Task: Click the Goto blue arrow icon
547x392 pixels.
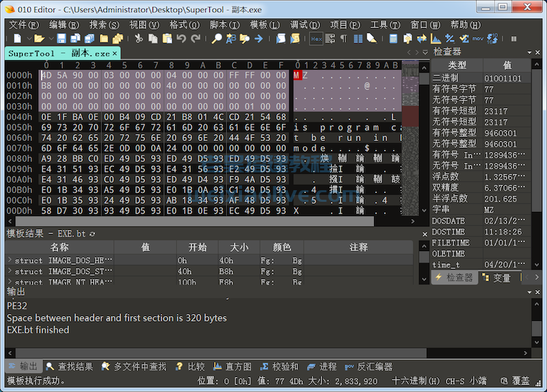Action: 258,38
